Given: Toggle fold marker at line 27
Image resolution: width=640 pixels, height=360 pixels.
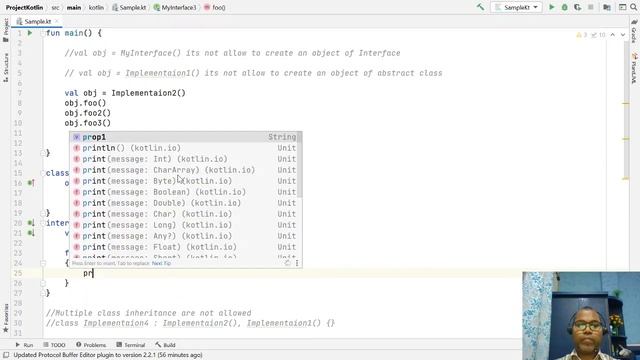Looking at the screenshot, I should coord(42,293).
